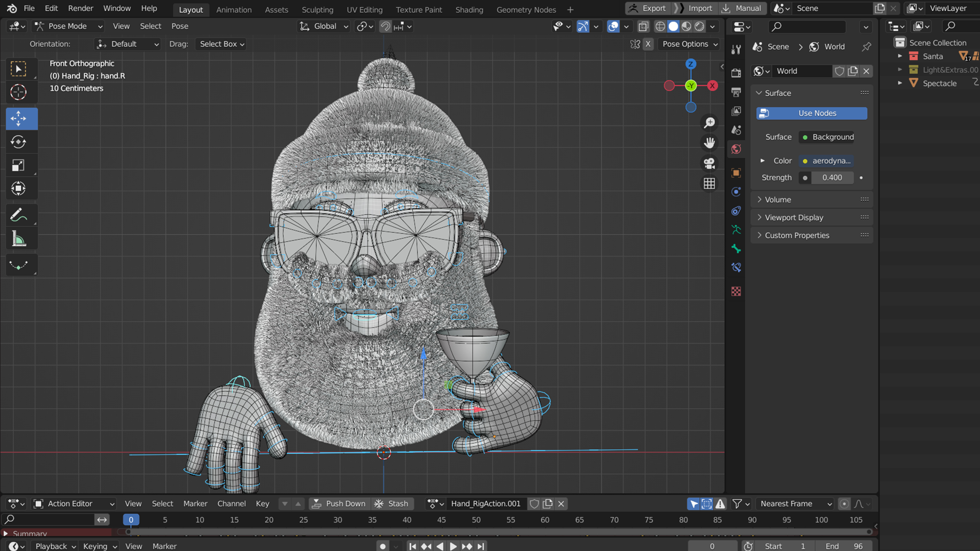980x551 pixels.
Task: Expand the Santa collection in outliner
Action: point(900,56)
